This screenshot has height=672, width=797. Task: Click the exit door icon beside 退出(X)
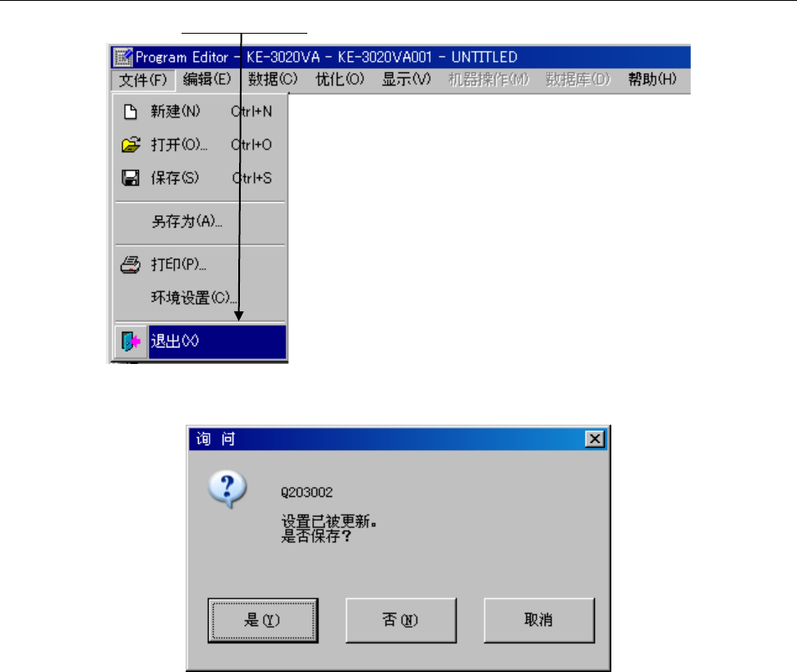tap(131, 341)
